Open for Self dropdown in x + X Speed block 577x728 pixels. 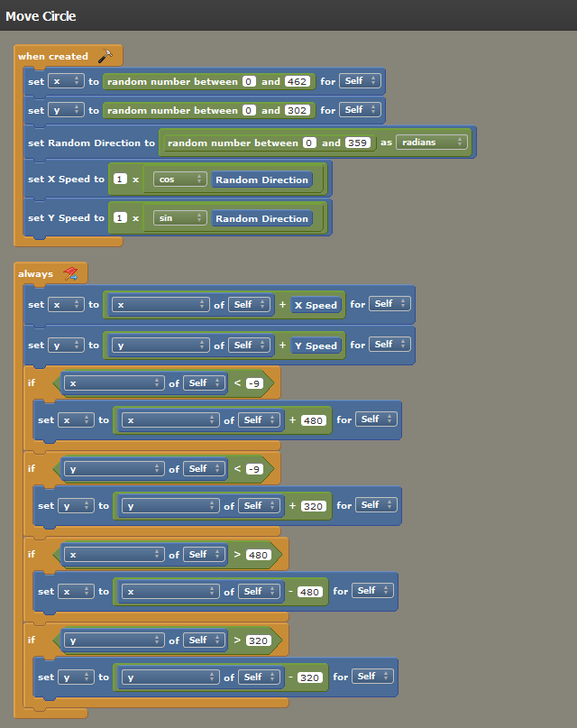[x=390, y=304]
